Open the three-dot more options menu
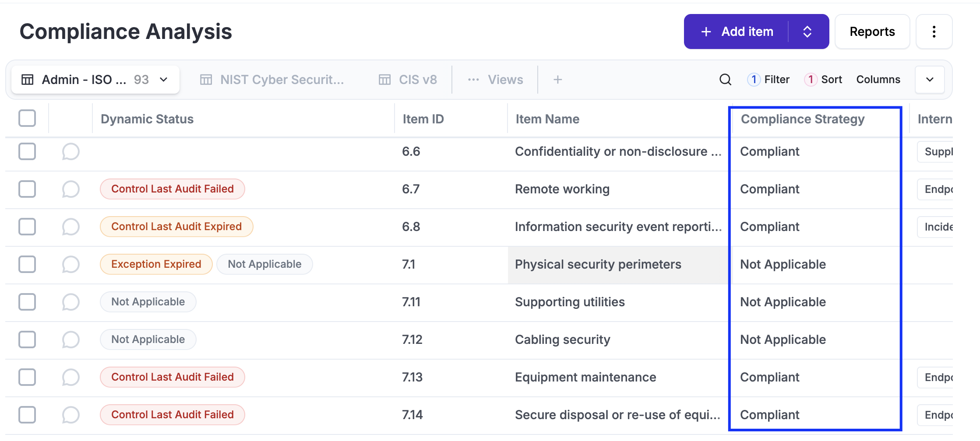980x441 pixels. tap(934, 31)
